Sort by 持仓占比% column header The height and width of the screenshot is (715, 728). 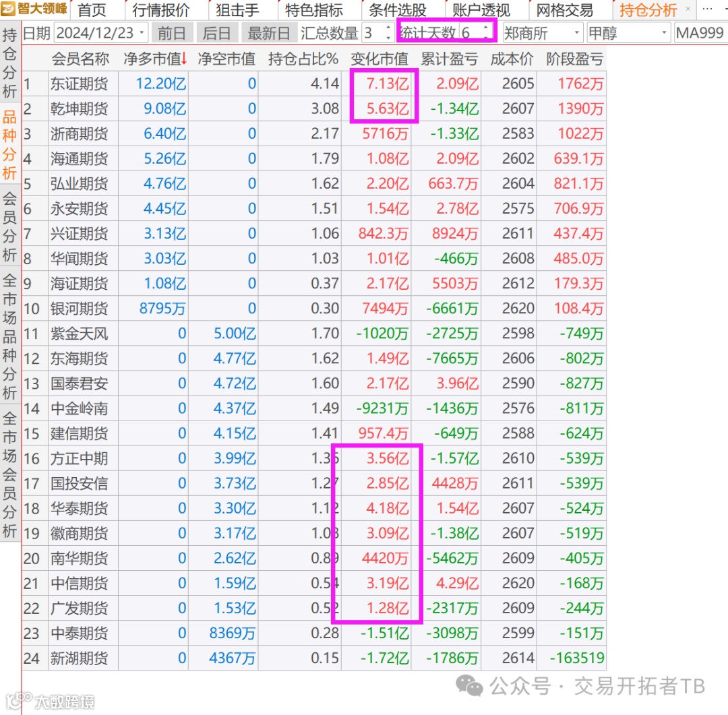[x=303, y=59]
